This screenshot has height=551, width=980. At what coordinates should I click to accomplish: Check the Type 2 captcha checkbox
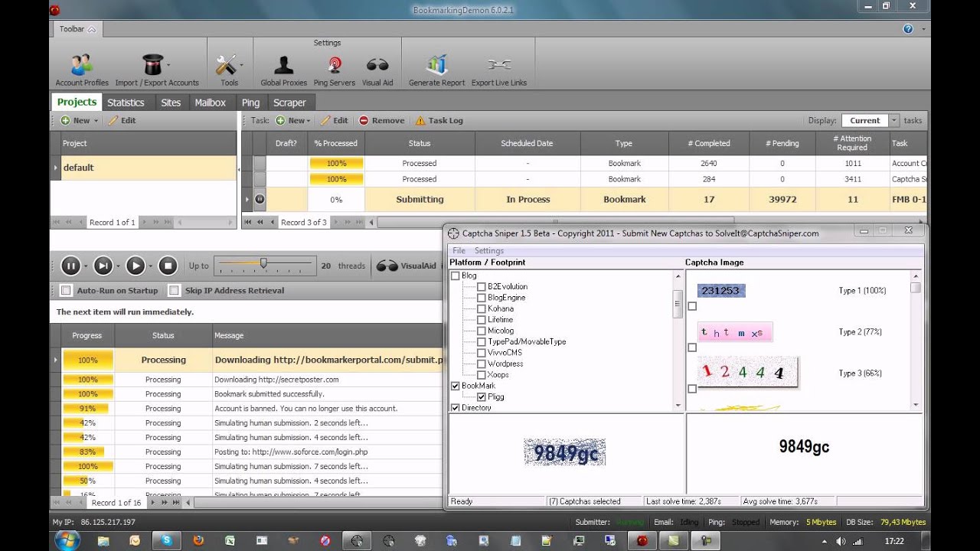click(x=692, y=347)
